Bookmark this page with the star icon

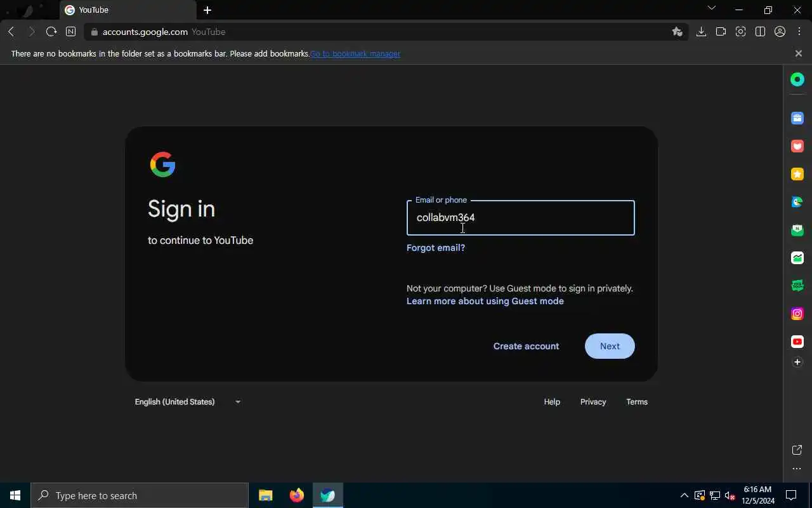coord(677,32)
